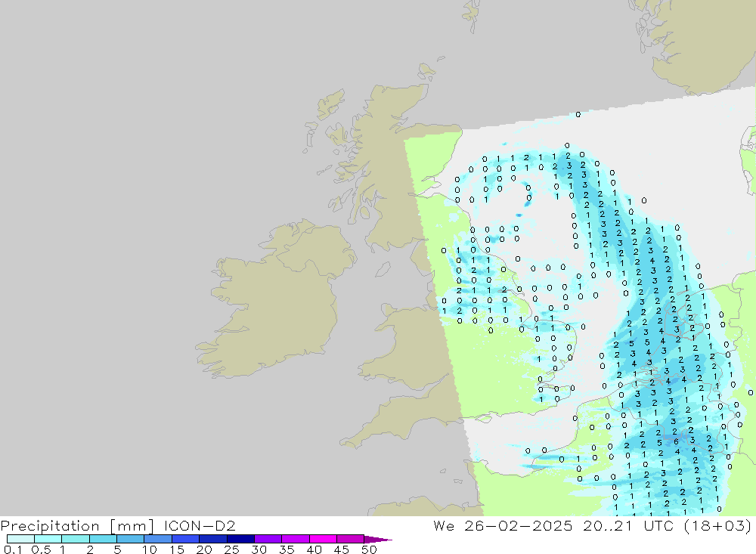
Task: Click the legend label "20"
Action: click(204, 549)
